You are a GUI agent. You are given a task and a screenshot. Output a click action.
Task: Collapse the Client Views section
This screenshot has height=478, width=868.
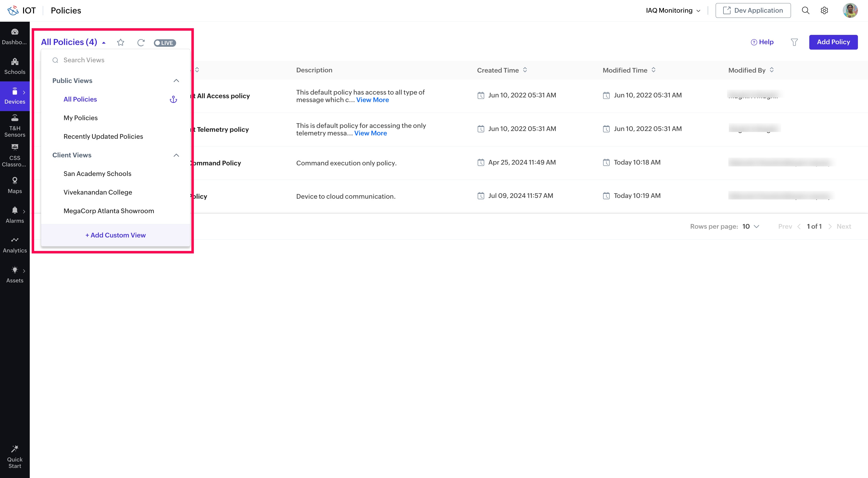pos(176,155)
